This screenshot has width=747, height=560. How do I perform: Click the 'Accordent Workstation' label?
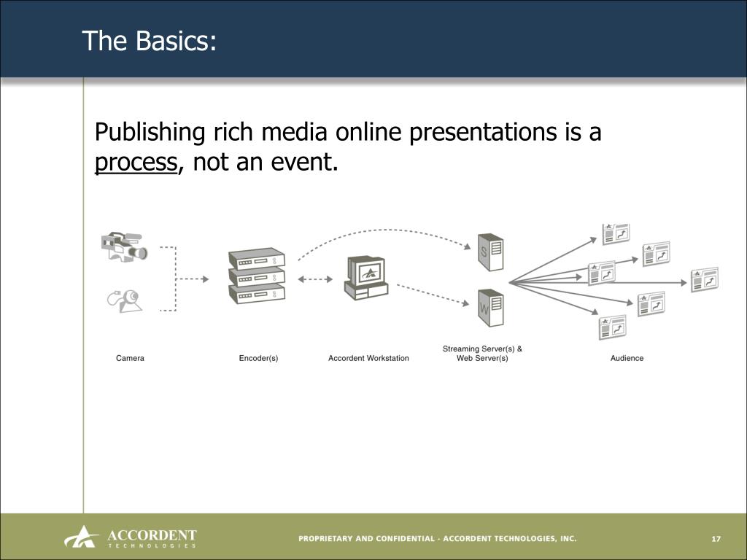pos(368,358)
